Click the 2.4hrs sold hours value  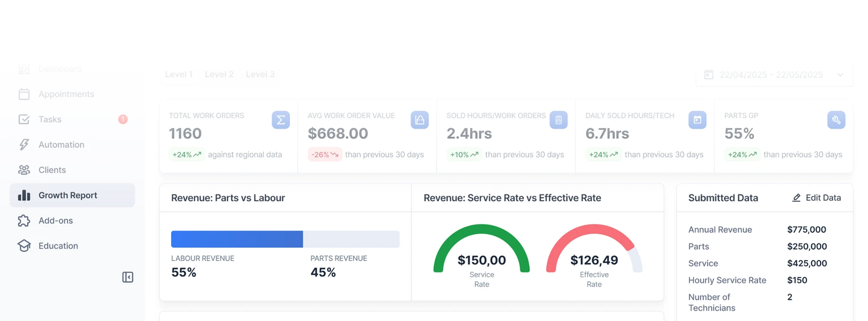coord(469,134)
